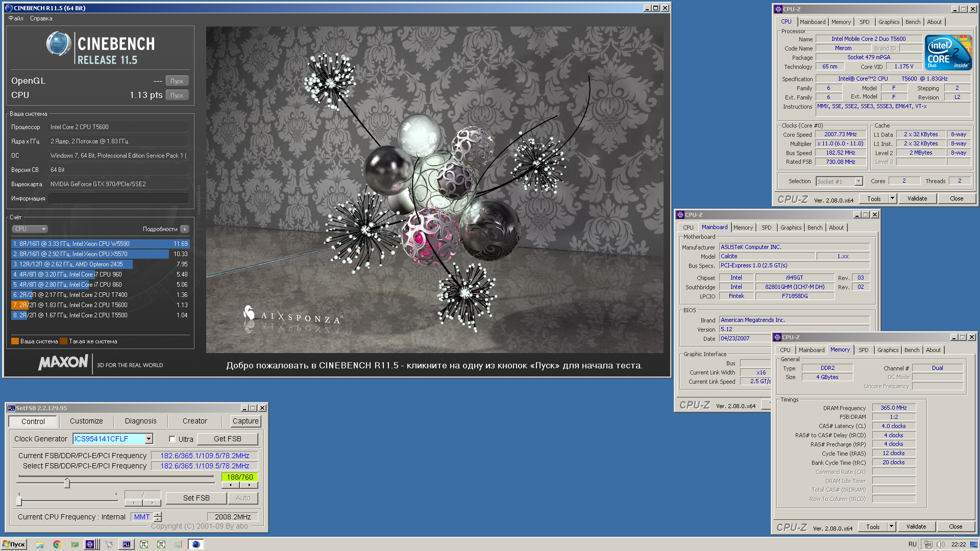Run the OpenGL test with Пуск
The width and height of the screenshot is (980, 551).
click(177, 81)
